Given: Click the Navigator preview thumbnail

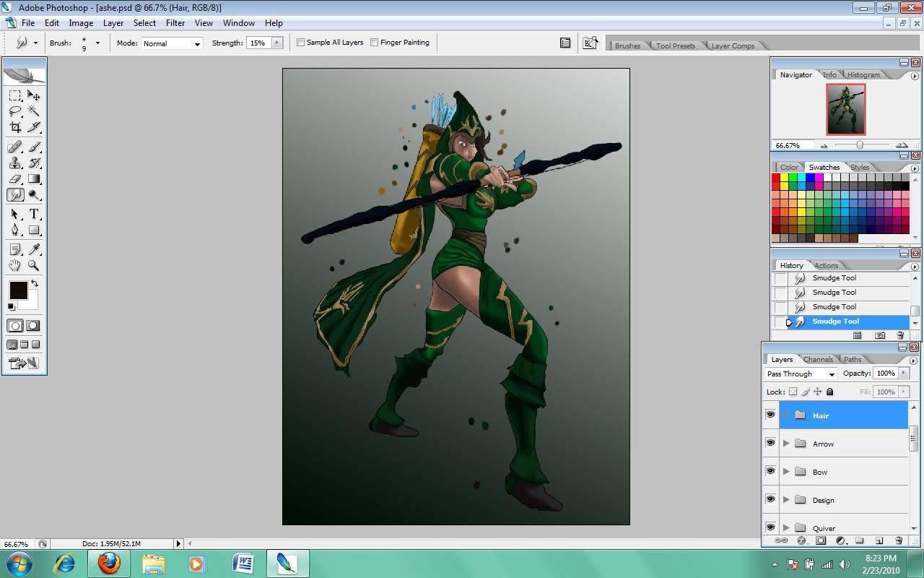Looking at the screenshot, I should click(x=845, y=109).
